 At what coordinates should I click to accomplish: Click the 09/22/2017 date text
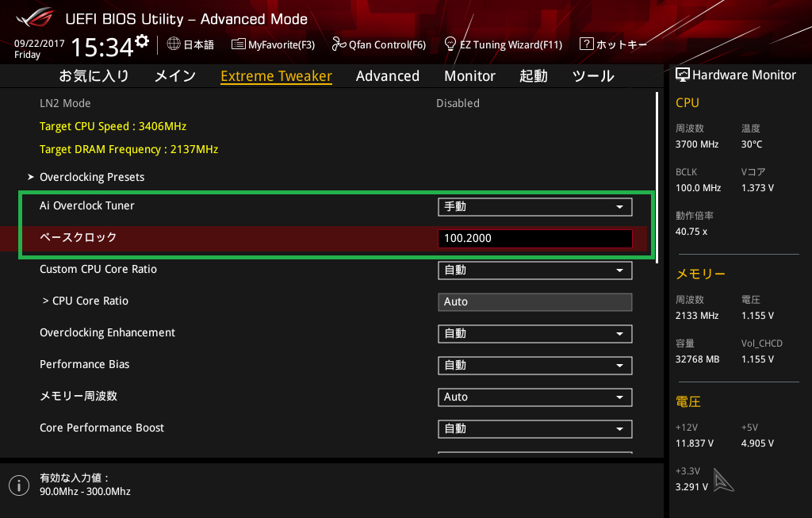pyautogui.click(x=40, y=44)
